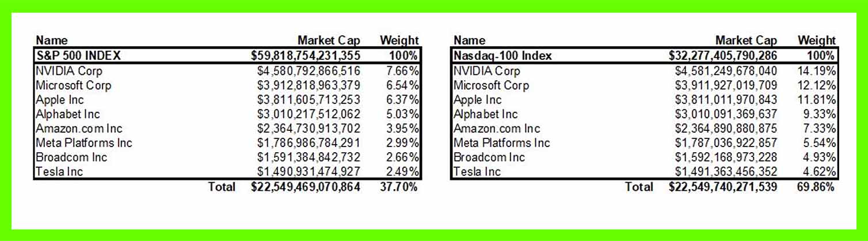Select the Nasdaq-100 market cap $32,277,405,790,286
Image resolution: width=868 pixels, height=241 pixels.
(723, 56)
